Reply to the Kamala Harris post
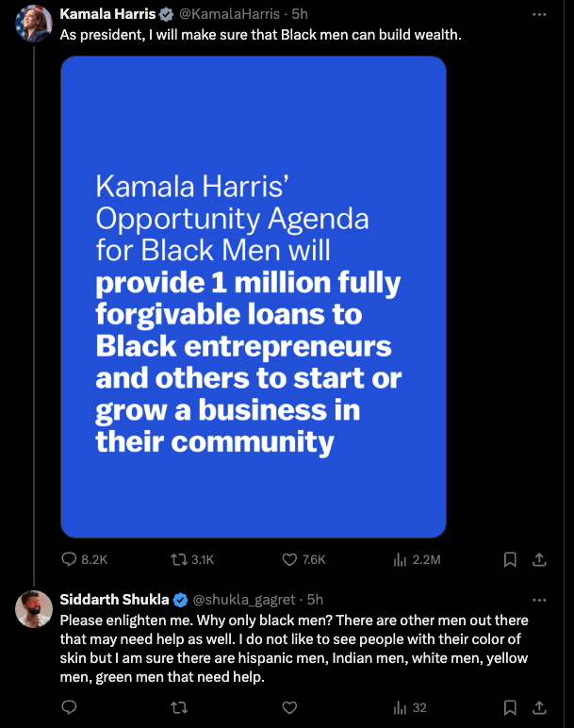Image resolution: width=574 pixels, height=728 pixels. pos(69,559)
